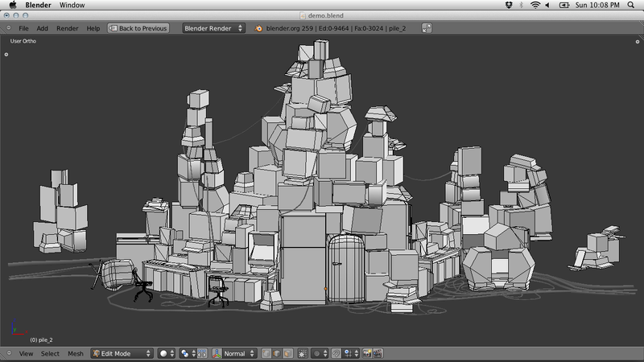Open the Wi-Fi status menu

tap(535, 5)
